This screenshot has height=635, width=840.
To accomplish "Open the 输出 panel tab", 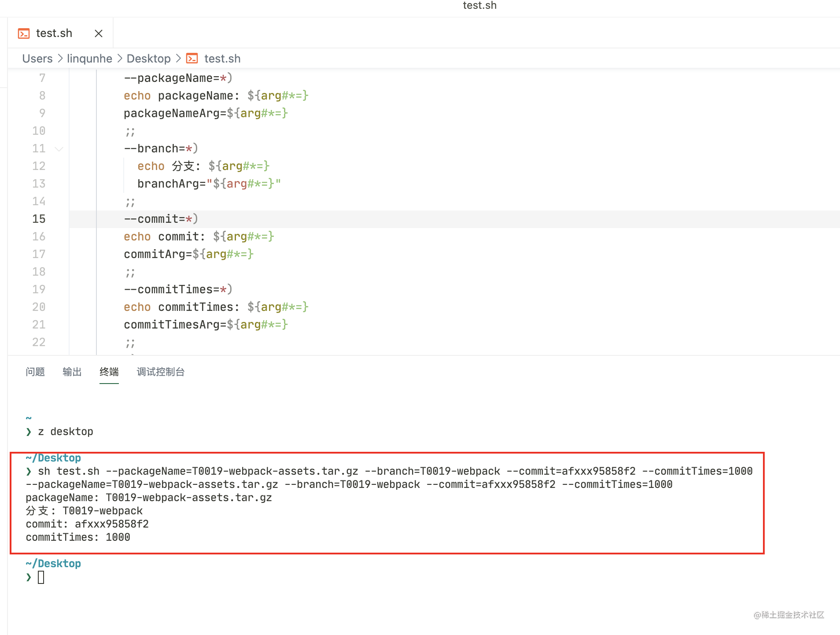I will point(72,372).
